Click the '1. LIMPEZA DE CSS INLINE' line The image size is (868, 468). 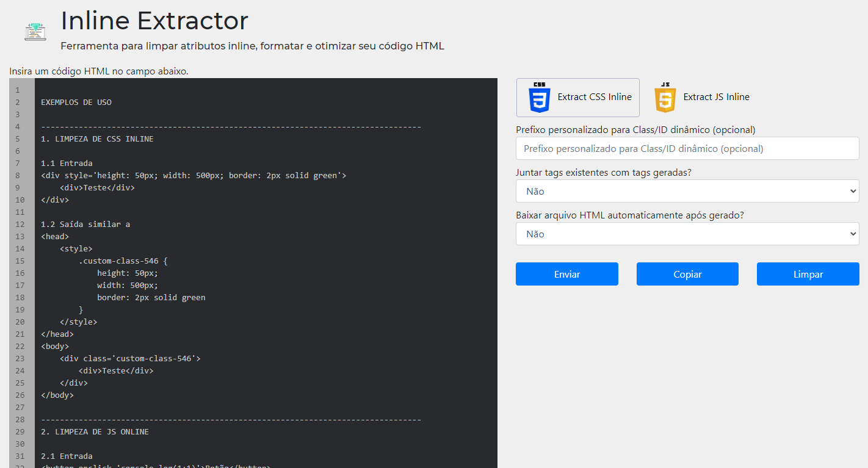click(97, 139)
